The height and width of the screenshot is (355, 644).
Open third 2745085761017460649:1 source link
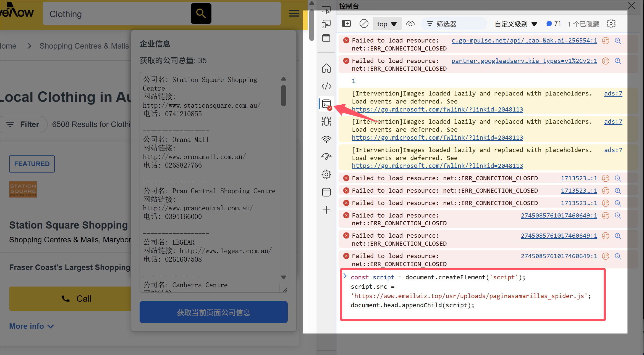pos(559,256)
